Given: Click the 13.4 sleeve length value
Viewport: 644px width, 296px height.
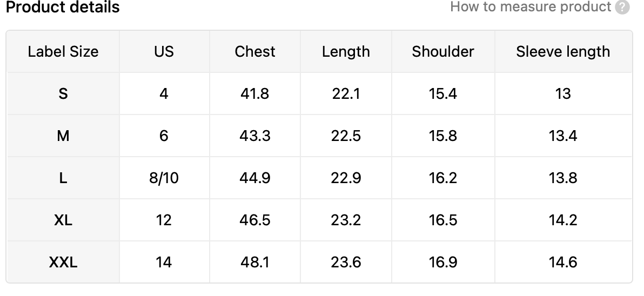Looking at the screenshot, I should 563,136.
